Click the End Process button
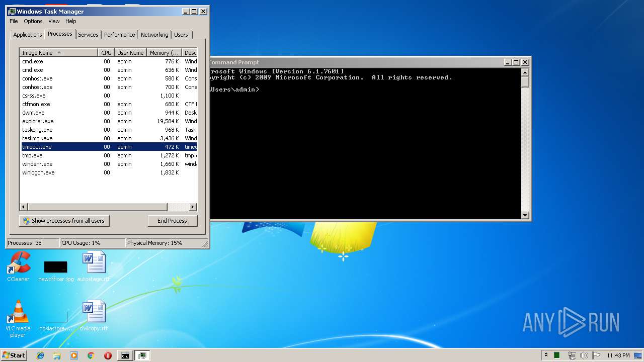 pos(173,221)
